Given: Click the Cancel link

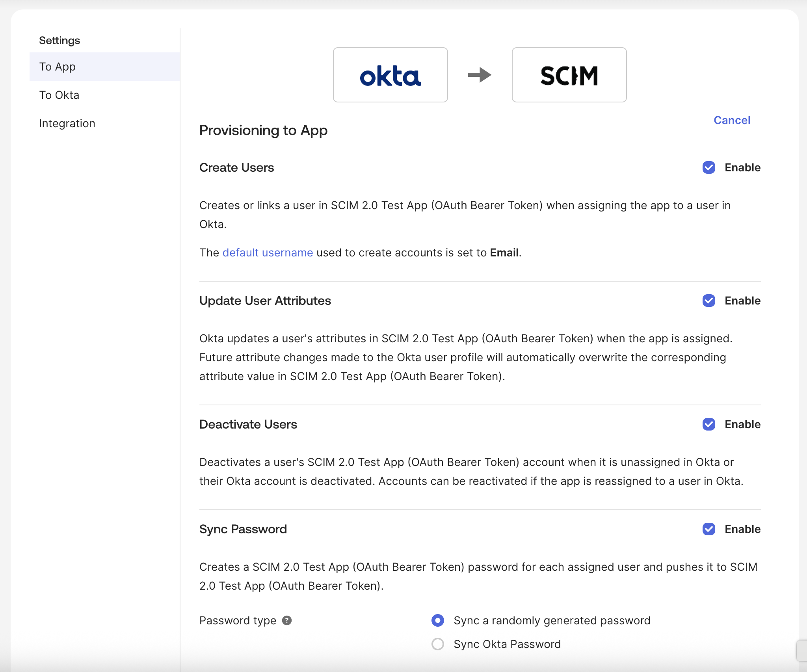Looking at the screenshot, I should click(731, 120).
